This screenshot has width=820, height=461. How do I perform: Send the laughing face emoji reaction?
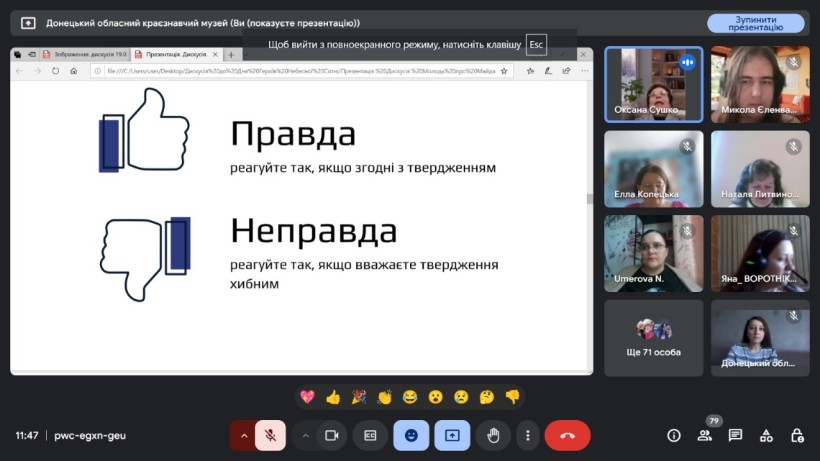(x=410, y=397)
